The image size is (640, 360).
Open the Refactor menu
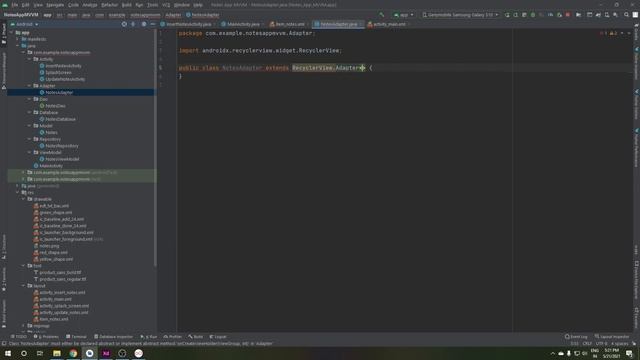click(x=109, y=5)
